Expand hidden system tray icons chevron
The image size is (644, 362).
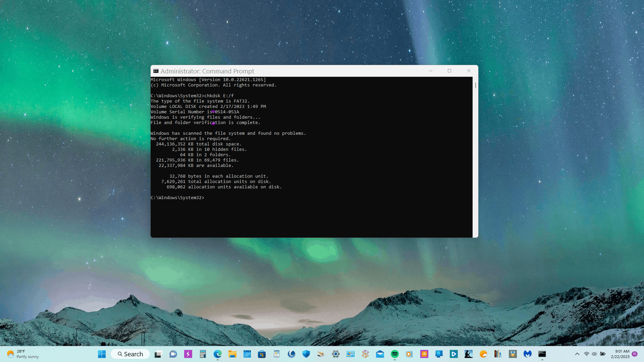pyautogui.click(x=577, y=354)
